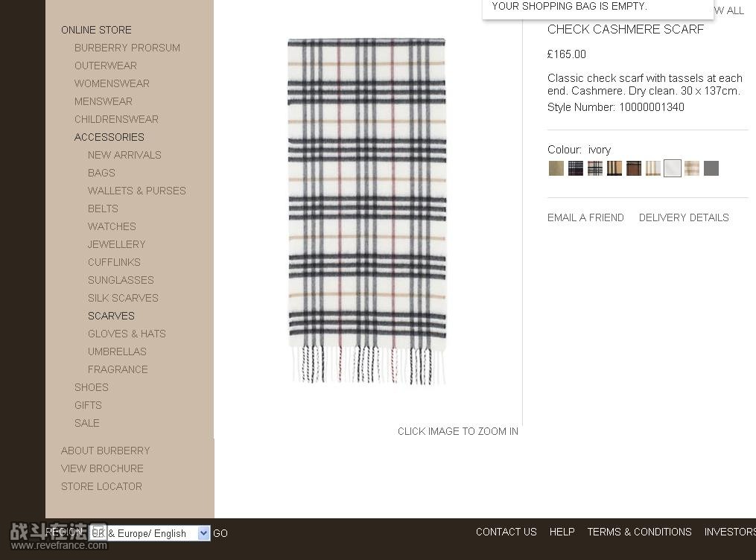This screenshot has width=756, height=560.
Task: View DELIVERY DETAILS
Action: pos(684,218)
